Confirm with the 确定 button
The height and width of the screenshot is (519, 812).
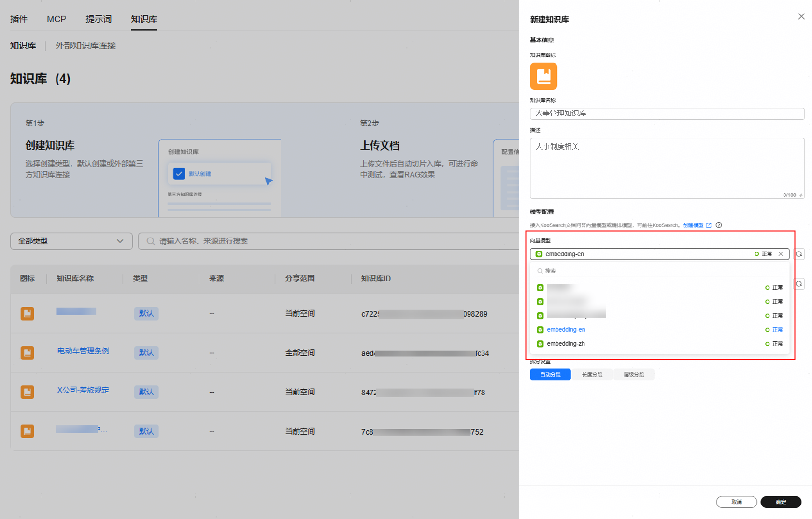click(781, 502)
